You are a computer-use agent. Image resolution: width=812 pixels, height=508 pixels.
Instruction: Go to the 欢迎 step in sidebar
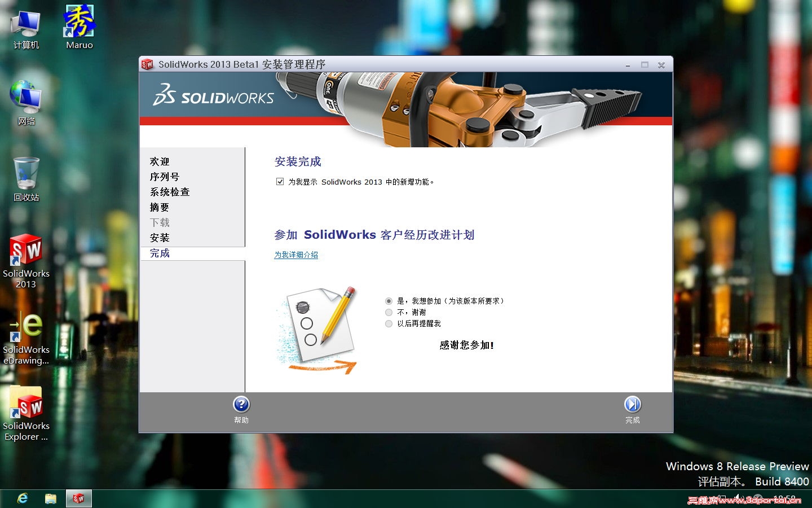160,161
